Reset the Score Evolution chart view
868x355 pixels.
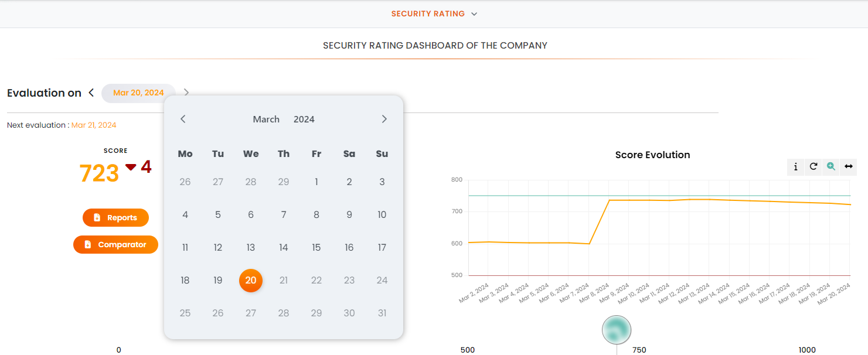[813, 167]
